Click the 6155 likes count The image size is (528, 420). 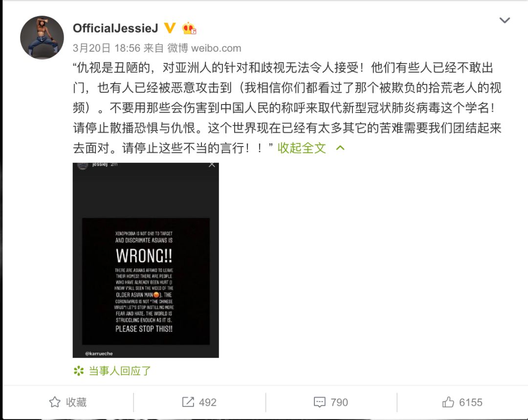coord(471,402)
